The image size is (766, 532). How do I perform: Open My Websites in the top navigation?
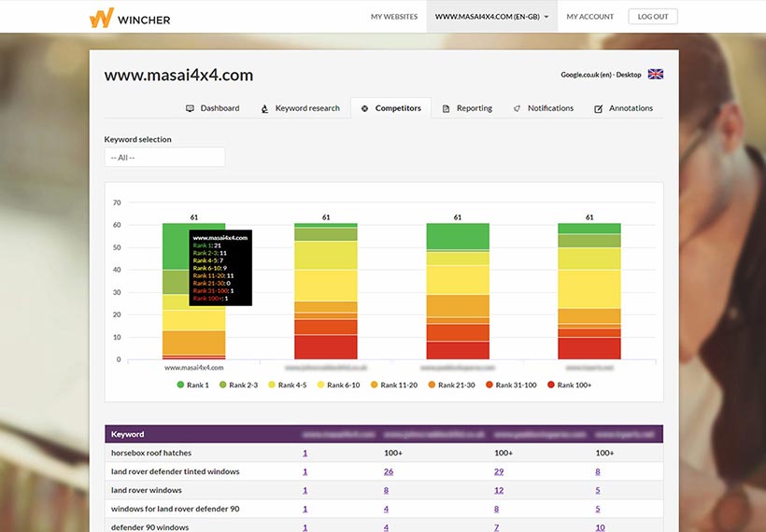tap(394, 17)
